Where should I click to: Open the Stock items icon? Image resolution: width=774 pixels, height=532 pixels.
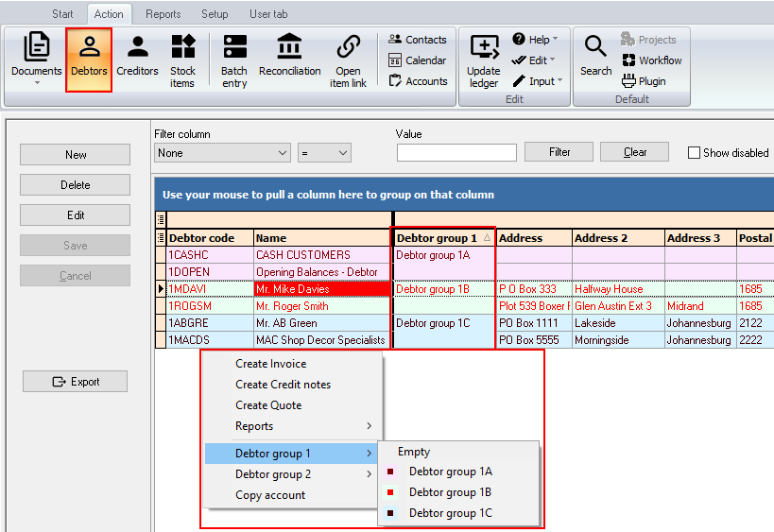(x=182, y=60)
